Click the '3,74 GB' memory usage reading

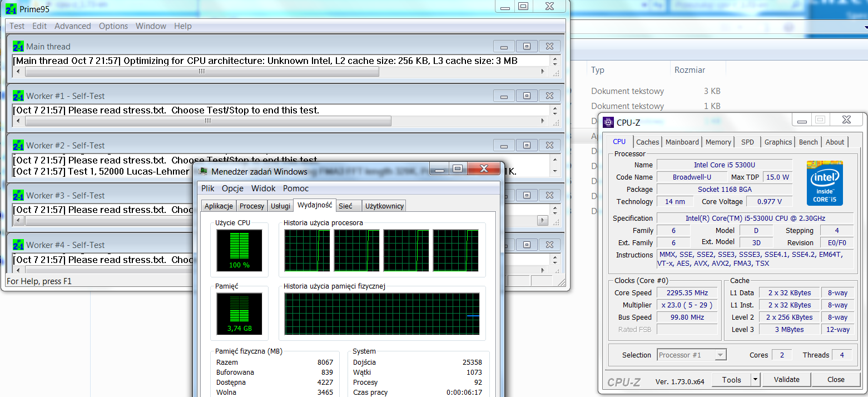coord(239,329)
